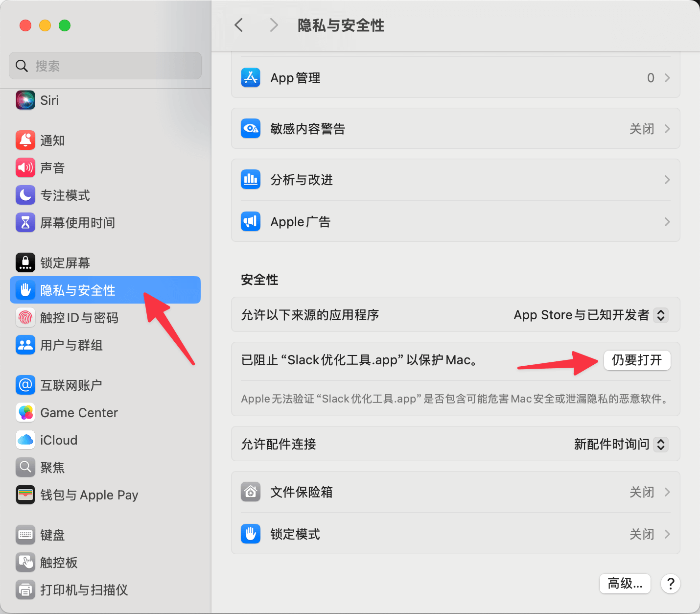Click 打印机与扫描仪 printer icon
700x614 pixels.
[x=25, y=590]
